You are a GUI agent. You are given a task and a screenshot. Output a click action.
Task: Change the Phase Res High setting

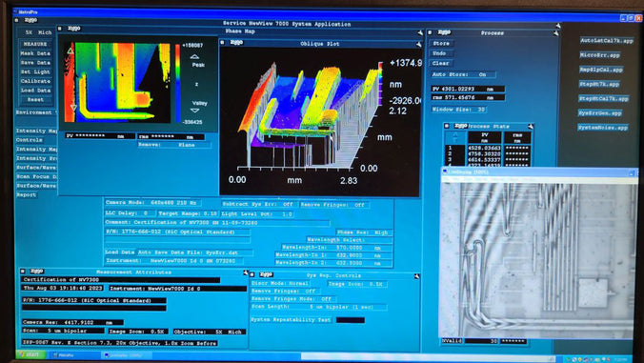(x=364, y=232)
